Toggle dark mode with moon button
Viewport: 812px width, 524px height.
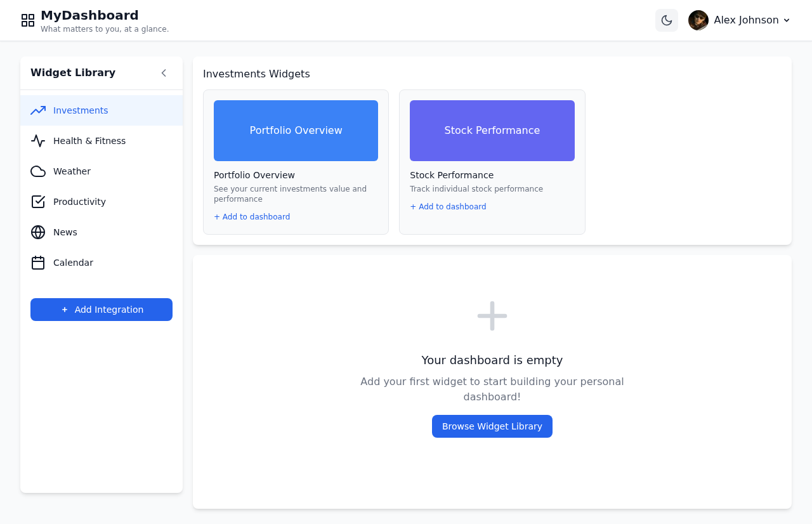tap(667, 20)
